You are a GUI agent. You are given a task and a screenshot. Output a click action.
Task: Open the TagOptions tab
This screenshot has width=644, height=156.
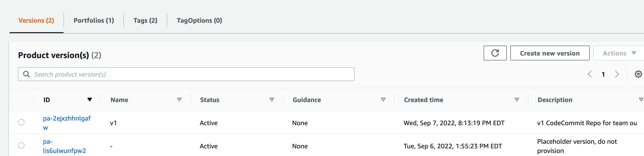(199, 21)
